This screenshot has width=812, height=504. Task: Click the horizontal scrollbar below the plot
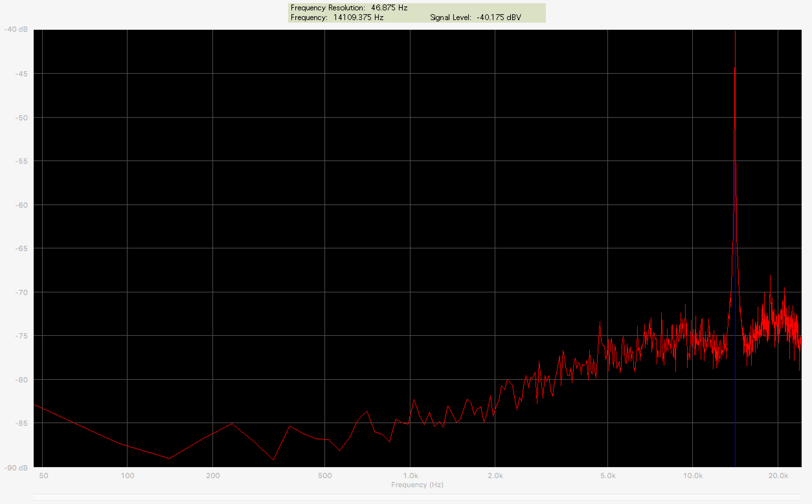point(417,497)
